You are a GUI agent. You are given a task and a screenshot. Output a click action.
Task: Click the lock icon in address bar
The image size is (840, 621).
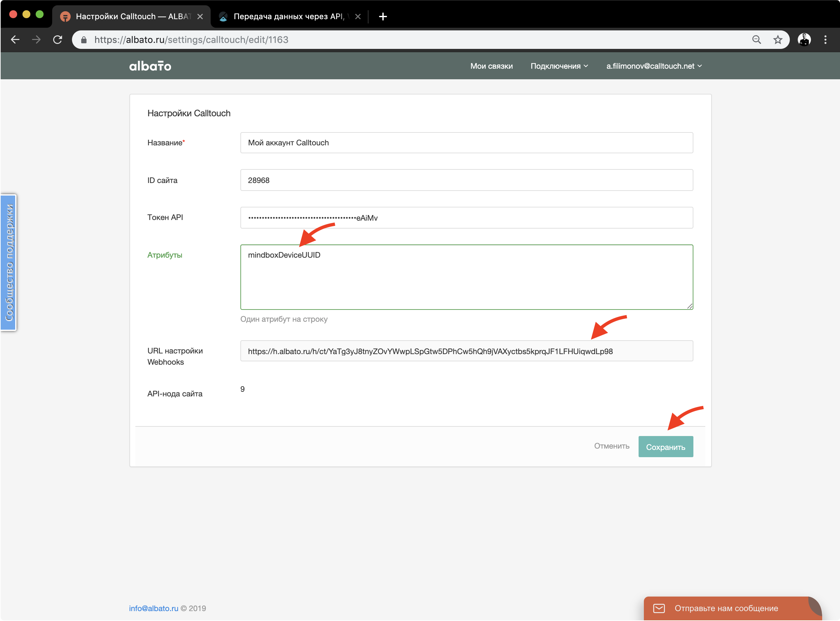pos(84,40)
